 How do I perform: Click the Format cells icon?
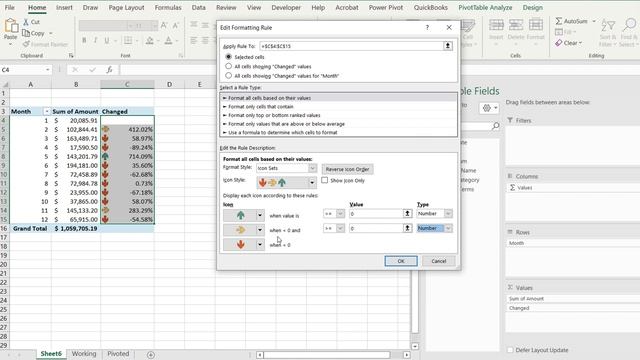(x=536, y=25)
